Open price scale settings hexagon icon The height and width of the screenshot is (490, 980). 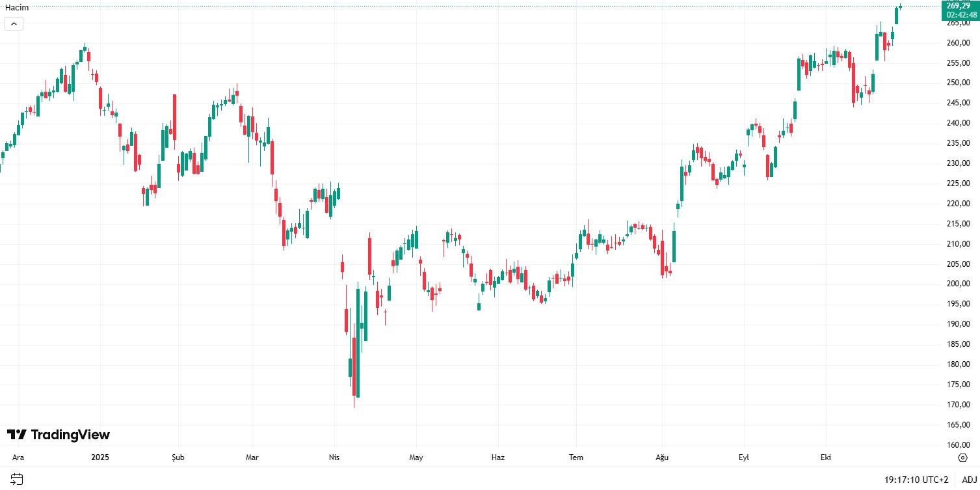(963, 457)
